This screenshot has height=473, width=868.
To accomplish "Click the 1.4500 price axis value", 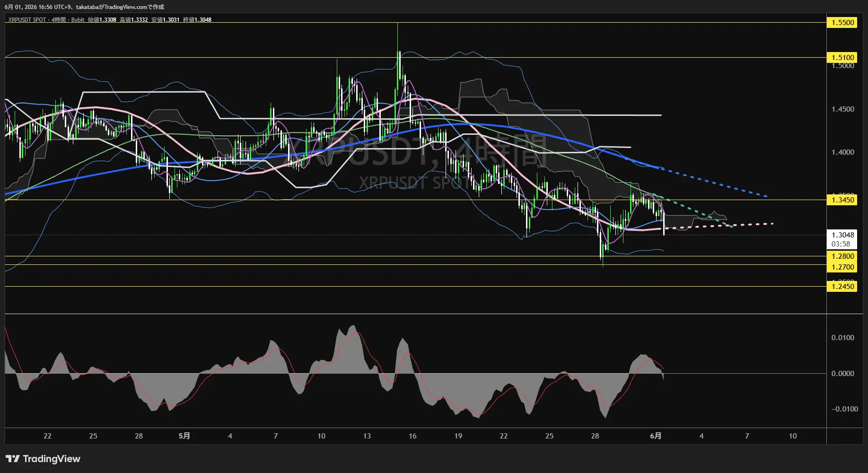I will pyautogui.click(x=843, y=109).
